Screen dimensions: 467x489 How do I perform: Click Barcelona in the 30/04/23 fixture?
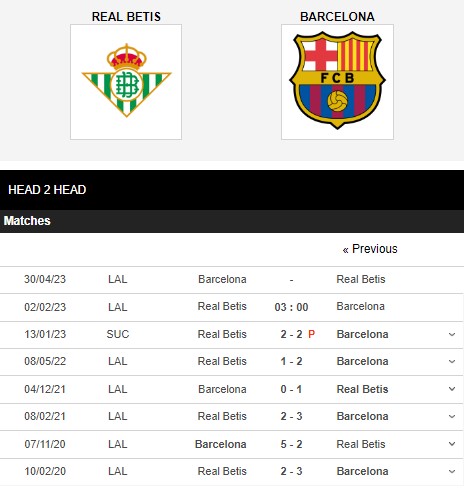(222, 279)
